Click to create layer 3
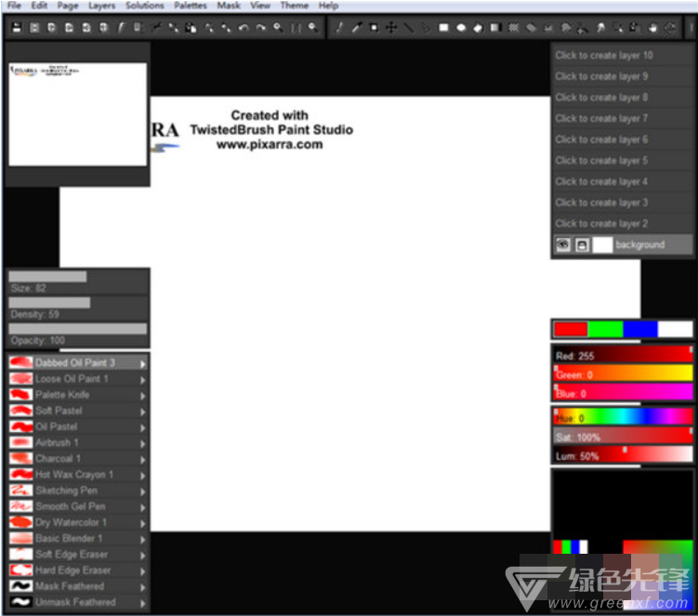The image size is (698, 616). pyautogui.click(x=623, y=203)
